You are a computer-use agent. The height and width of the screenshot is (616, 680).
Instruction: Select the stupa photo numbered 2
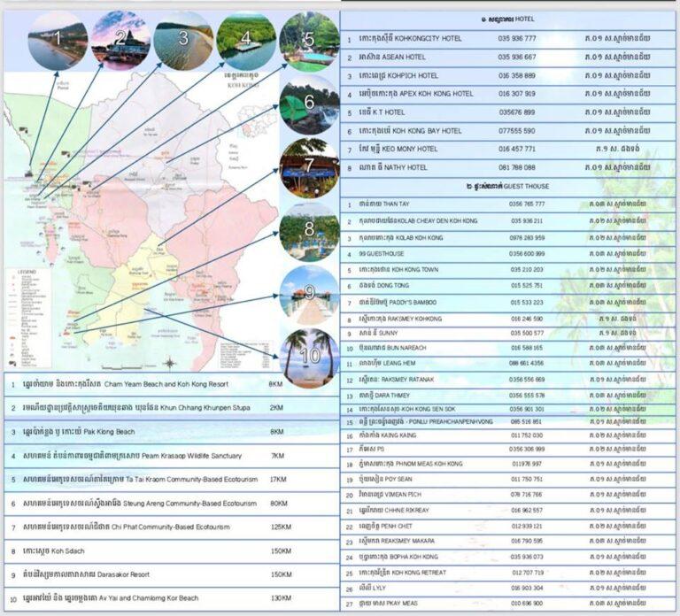[x=120, y=40]
